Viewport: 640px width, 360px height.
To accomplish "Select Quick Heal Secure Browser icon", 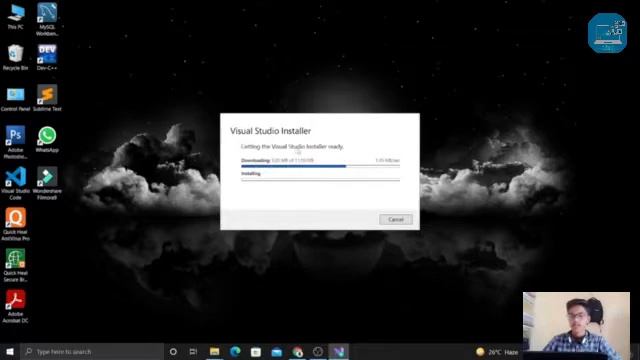I will coord(16,265).
